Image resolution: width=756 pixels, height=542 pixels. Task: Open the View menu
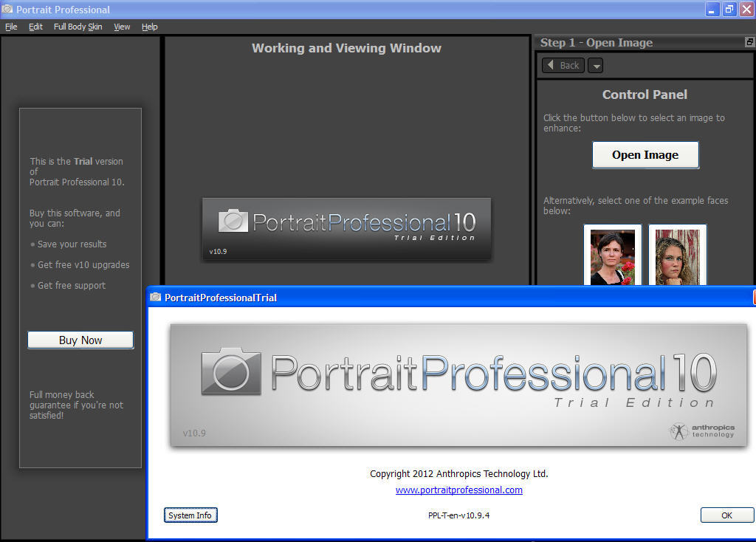[x=122, y=27]
